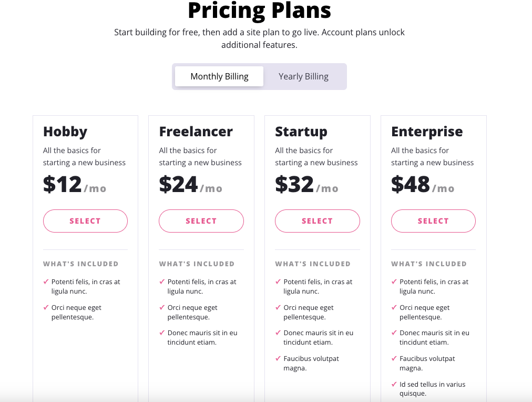The width and height of the screenshot is (532, 402).
Task: Choose the Hobby plan with its SELECT button
Action: [x=85, y=221]
